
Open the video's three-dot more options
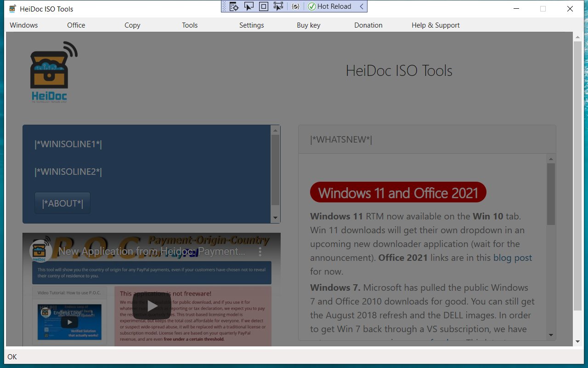pyautogui.click(x=260, y=252)
